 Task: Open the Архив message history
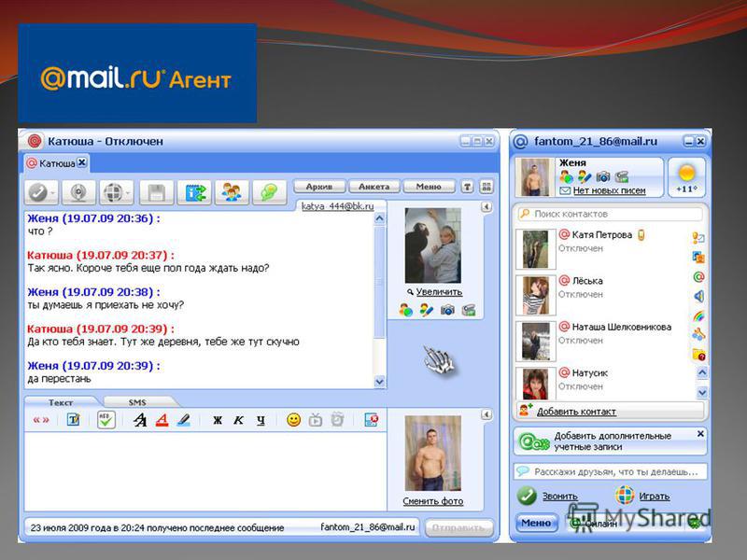click(319, 187)
